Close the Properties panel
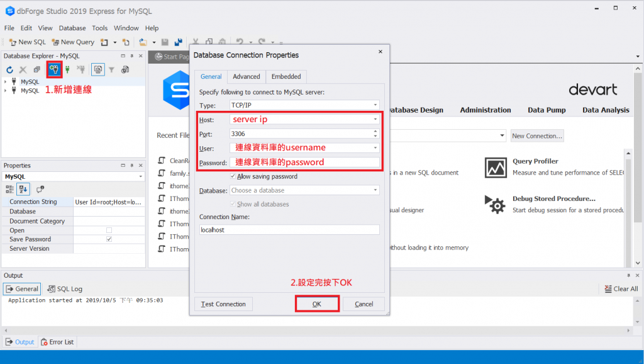Image resolution: width=644 pixels, height=364 pixels. click(140, 166)
